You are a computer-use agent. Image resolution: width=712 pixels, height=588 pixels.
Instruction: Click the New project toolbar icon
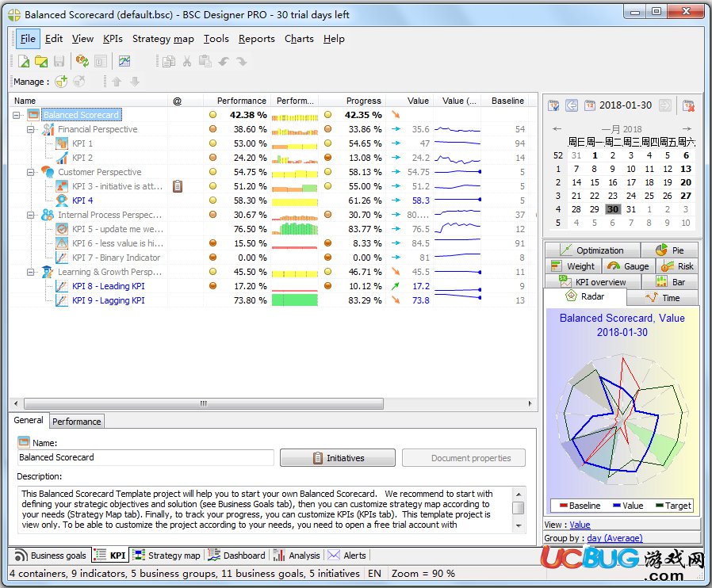(23, 61)
